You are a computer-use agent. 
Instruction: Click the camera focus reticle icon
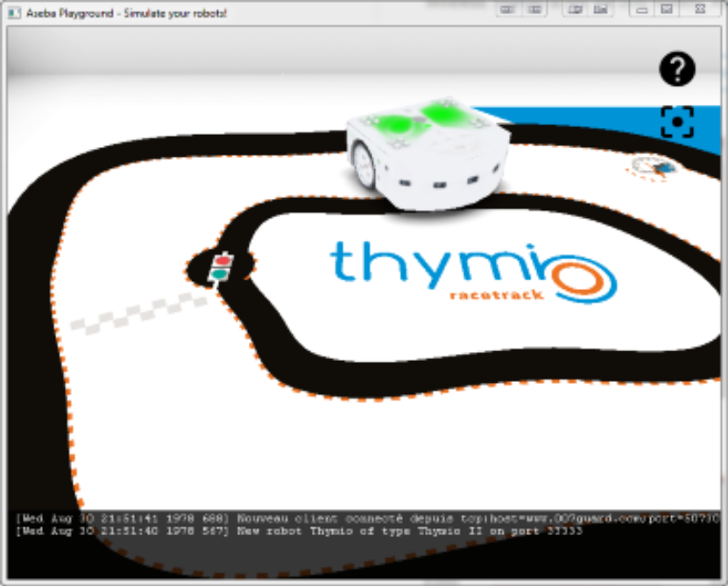pyautogui.click(x=677, y=122)
